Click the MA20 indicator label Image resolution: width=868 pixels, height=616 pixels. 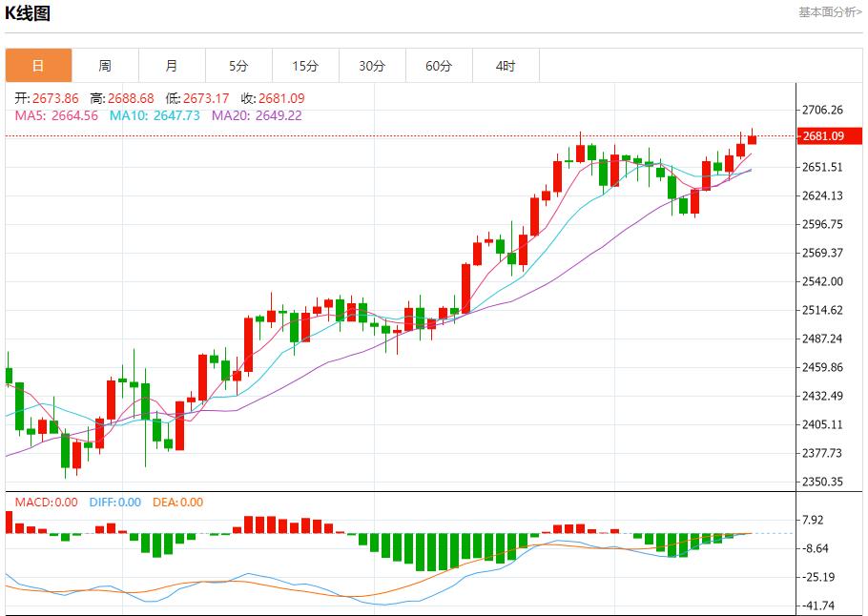pyautogui.click(x=257, y=115)
